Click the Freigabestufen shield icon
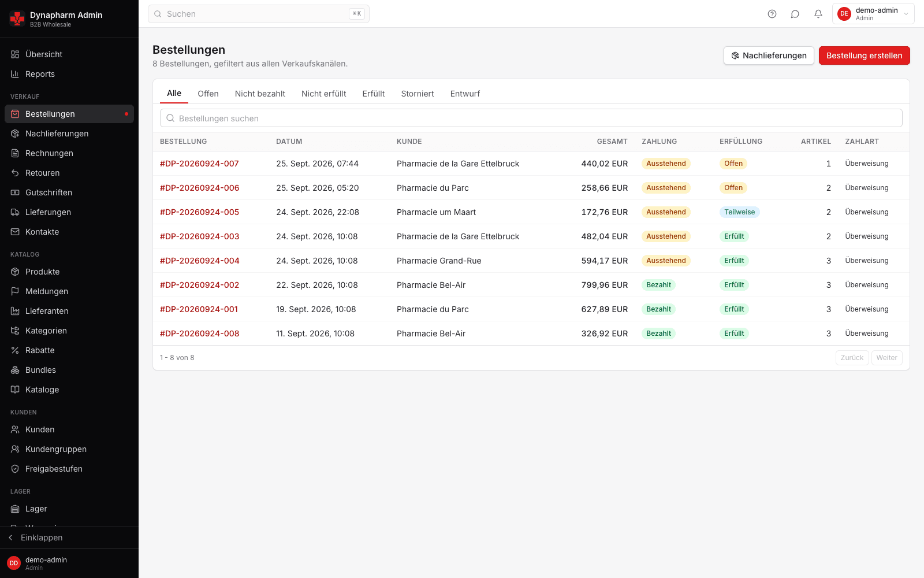Image resolution: width=924 pixels, height=578 pixels. click(15, 469)
